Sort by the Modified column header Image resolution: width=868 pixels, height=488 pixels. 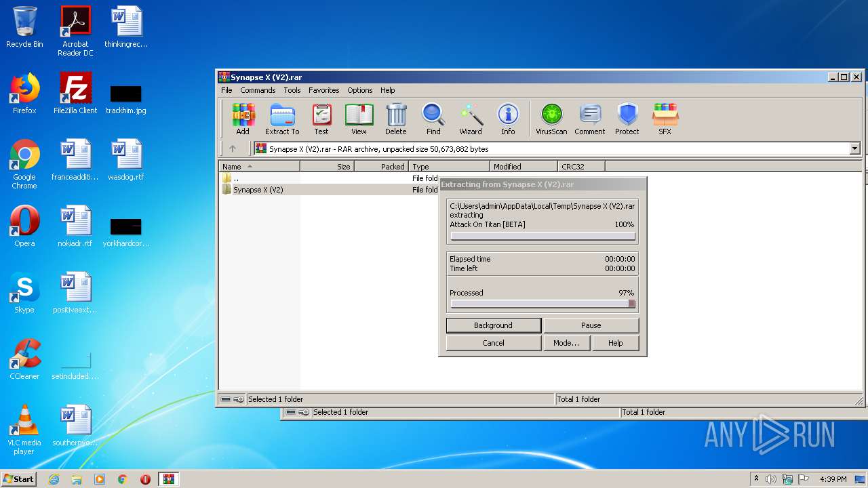(x=524, y=166)
